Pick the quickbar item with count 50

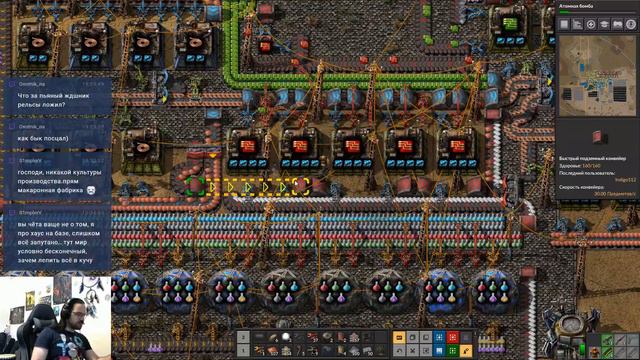(368, 350)
